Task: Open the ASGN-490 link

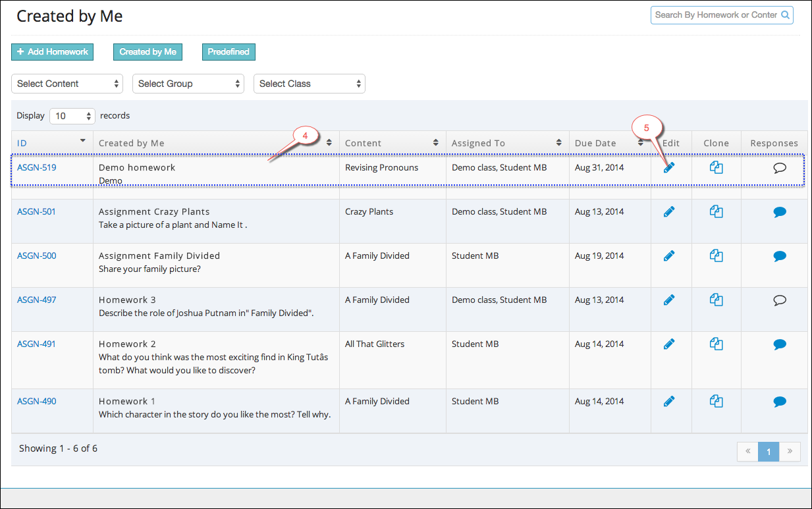Action: point(37,401)
